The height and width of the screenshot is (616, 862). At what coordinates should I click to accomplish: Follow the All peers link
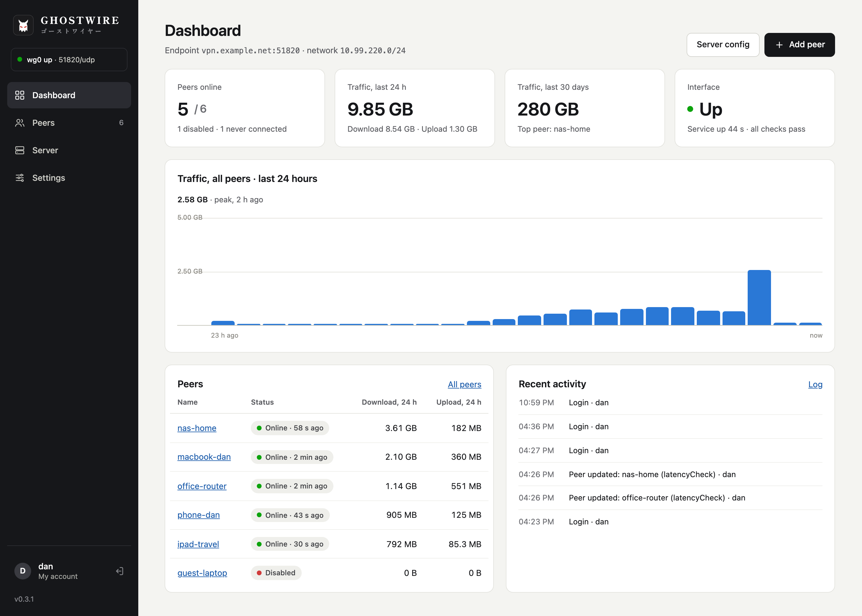(x=464, y=384)
